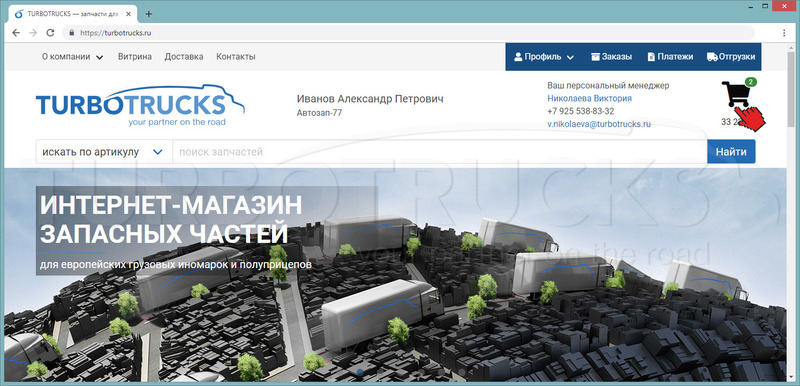Open 'искать по артикулу' search type dropdown

point(104,152)
